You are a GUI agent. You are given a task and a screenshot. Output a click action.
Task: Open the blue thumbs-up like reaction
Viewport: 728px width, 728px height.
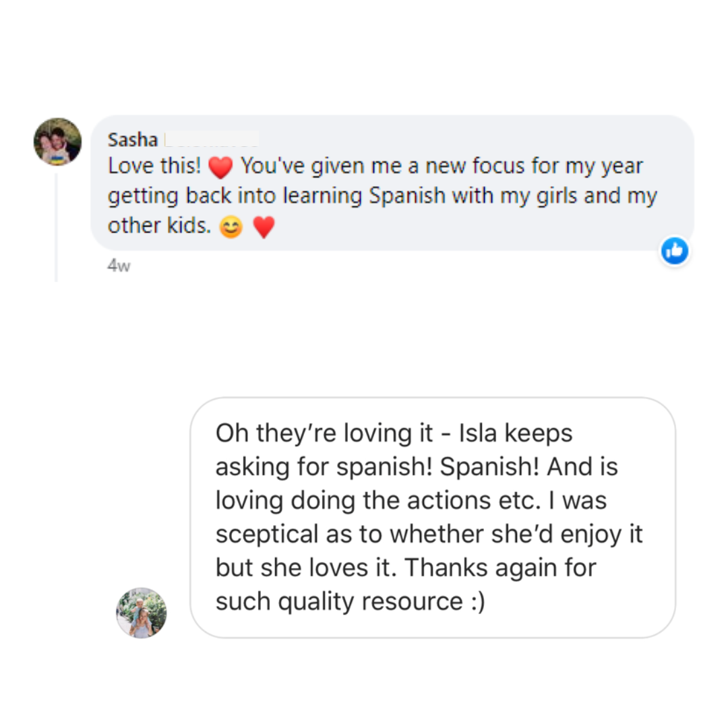674,251
